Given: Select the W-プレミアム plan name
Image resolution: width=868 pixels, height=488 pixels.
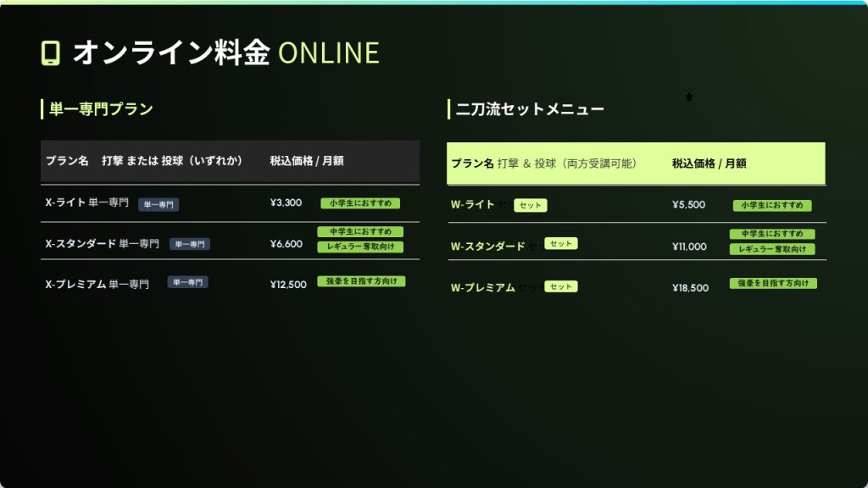Looking at the screenshot, I should (483, 288).
